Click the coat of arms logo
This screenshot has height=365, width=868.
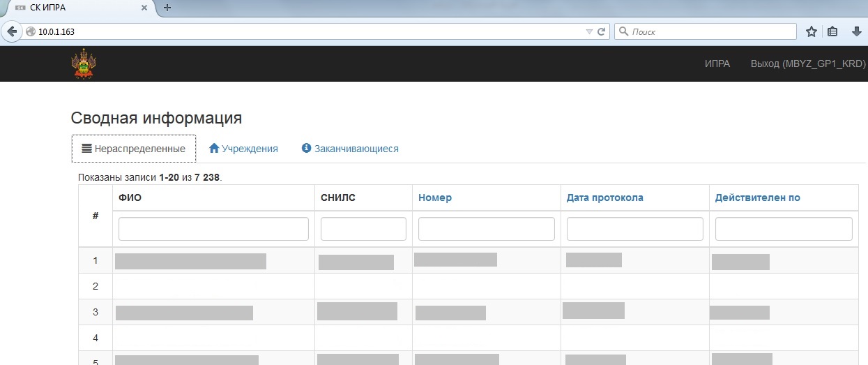coord(84,64)
